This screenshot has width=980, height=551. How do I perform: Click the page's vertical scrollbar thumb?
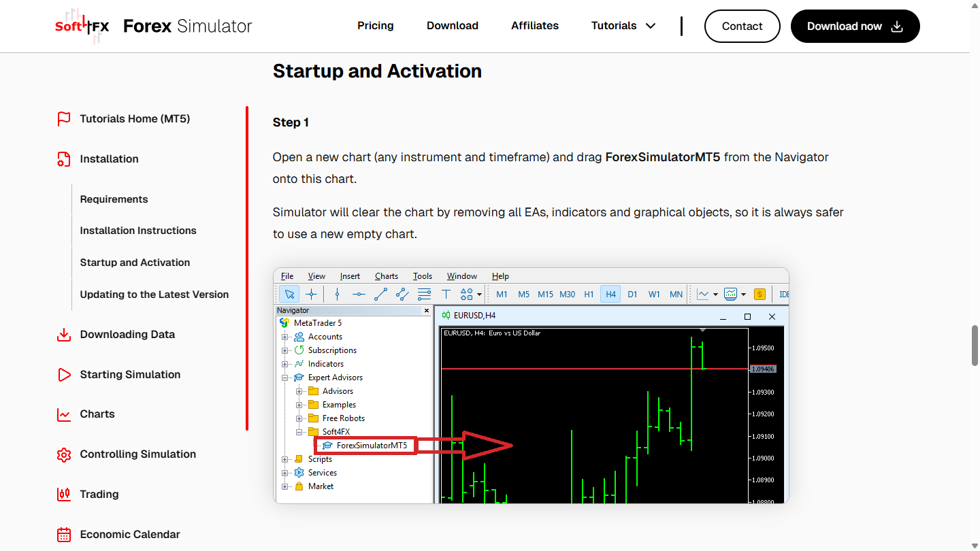click(x=975, y=346)
